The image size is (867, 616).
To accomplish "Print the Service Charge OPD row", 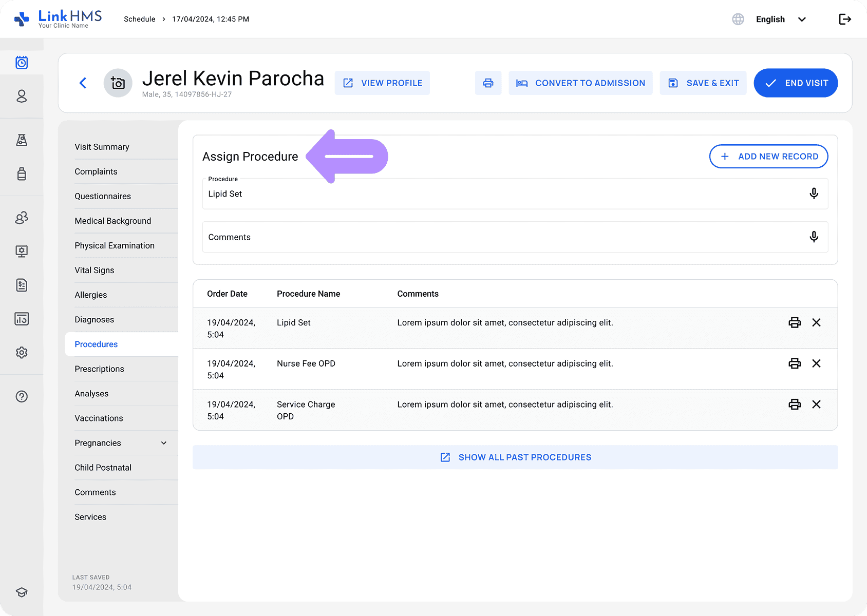I will coord(794,405).
